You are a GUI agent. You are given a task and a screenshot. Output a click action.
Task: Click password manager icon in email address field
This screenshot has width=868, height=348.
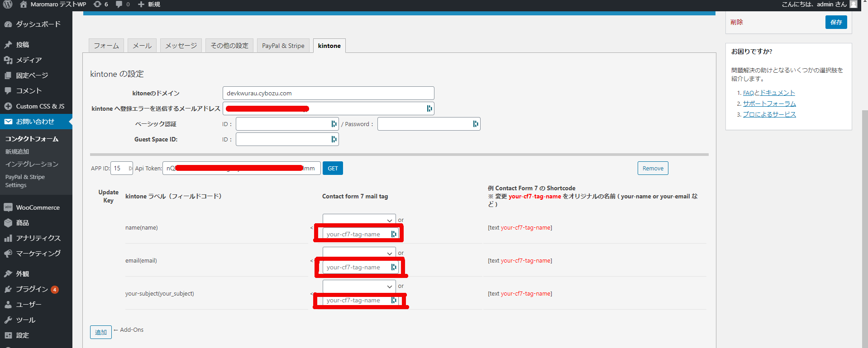(x=429, y=108)
